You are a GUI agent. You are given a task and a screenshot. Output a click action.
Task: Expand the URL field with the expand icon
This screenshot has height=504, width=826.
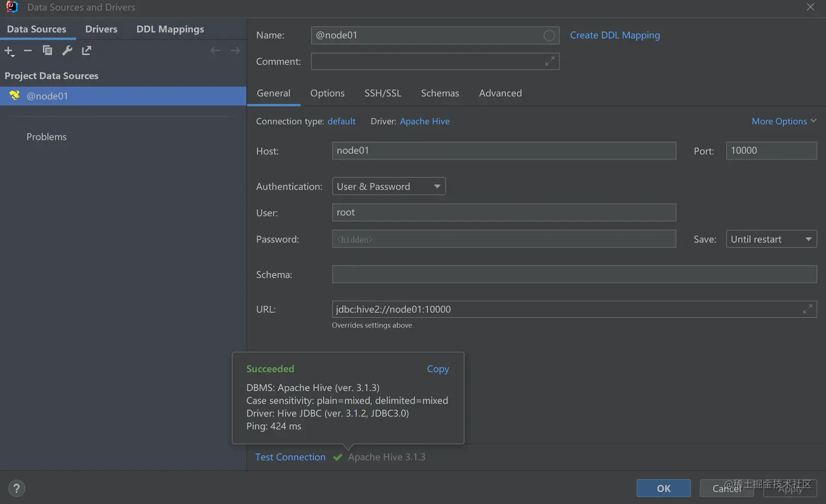pos(807,309)
